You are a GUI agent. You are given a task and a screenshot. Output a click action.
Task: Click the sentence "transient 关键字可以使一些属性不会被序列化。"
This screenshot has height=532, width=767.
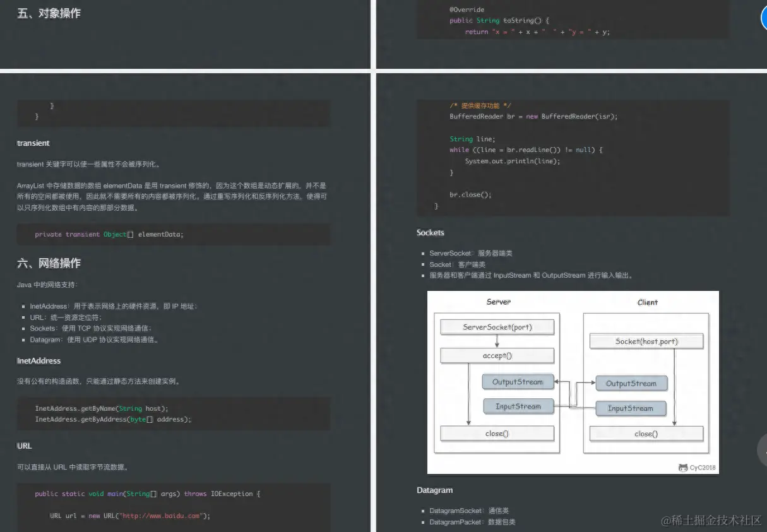[88, 164]
